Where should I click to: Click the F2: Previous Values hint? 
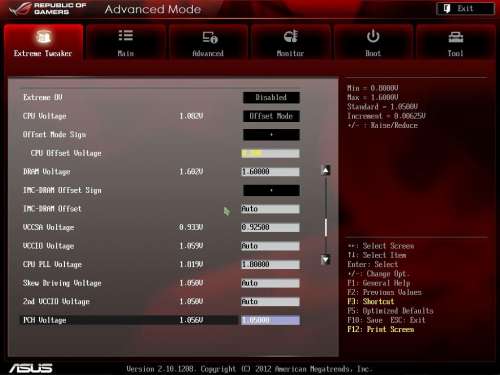[384, 292]
